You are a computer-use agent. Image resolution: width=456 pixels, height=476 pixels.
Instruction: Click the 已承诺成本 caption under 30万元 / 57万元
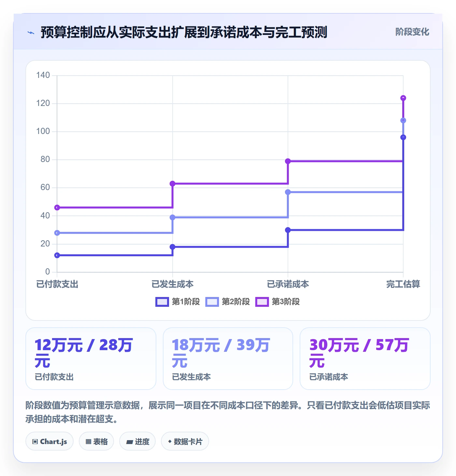(329, 377)
